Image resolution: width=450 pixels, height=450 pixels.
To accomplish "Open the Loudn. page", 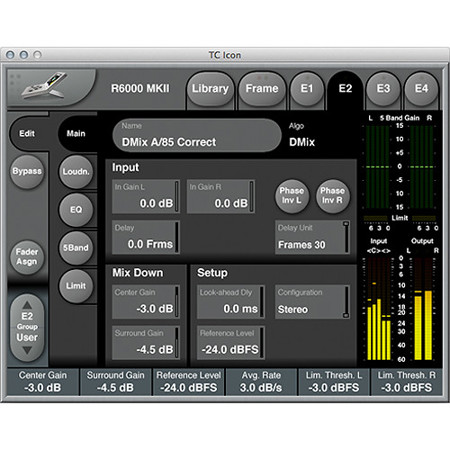I will (76, 172).
